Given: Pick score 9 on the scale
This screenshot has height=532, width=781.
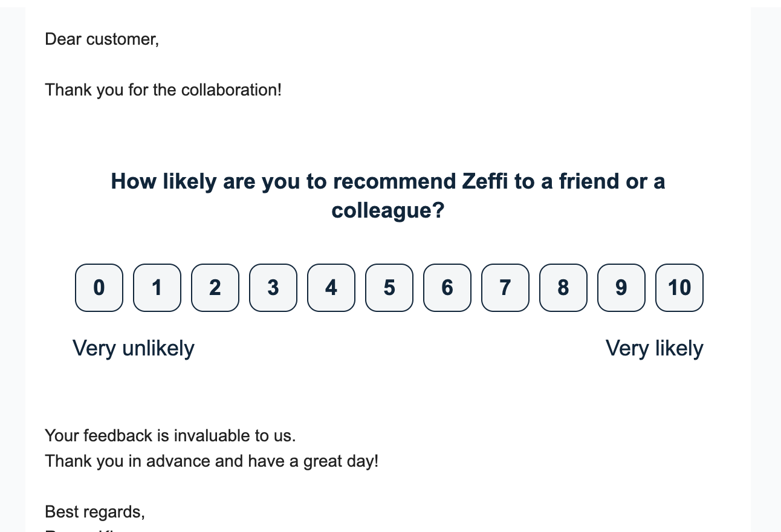Looking at the screenshot, I should coord(621,288).
